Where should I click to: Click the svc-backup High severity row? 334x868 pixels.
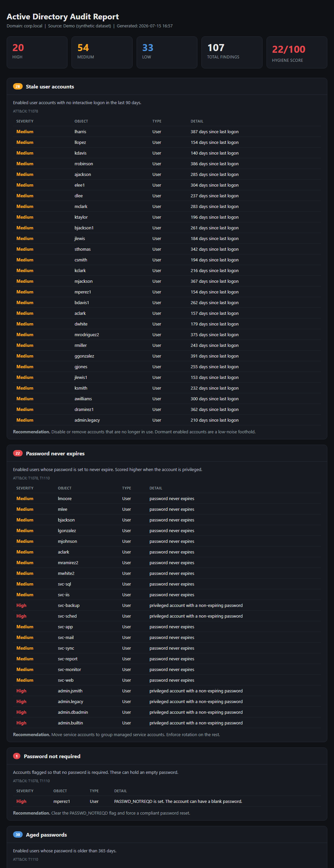(x=167, y=606)
